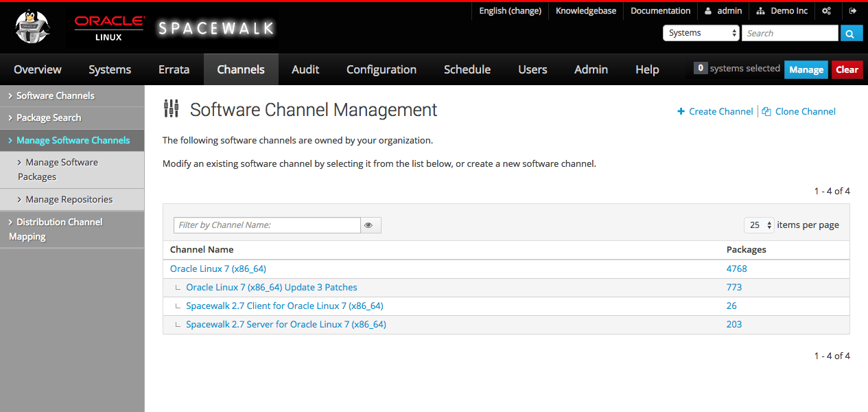Open the Errata tab

[174, 69]
